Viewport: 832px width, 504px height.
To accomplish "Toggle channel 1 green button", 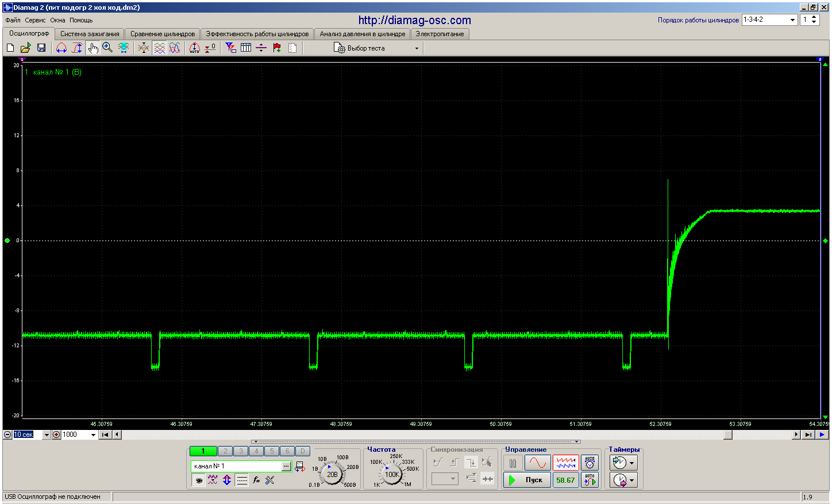I will (203, 451).
